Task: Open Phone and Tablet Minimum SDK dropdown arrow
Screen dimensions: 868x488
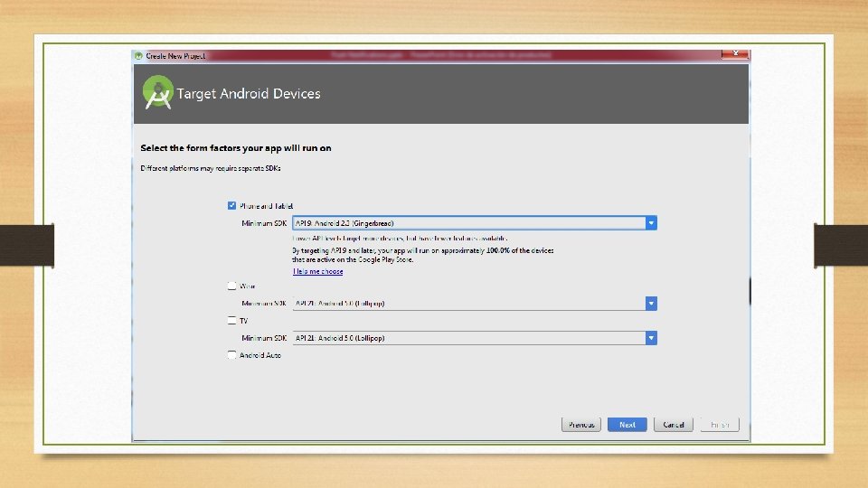Action: (x=651, y=223)
